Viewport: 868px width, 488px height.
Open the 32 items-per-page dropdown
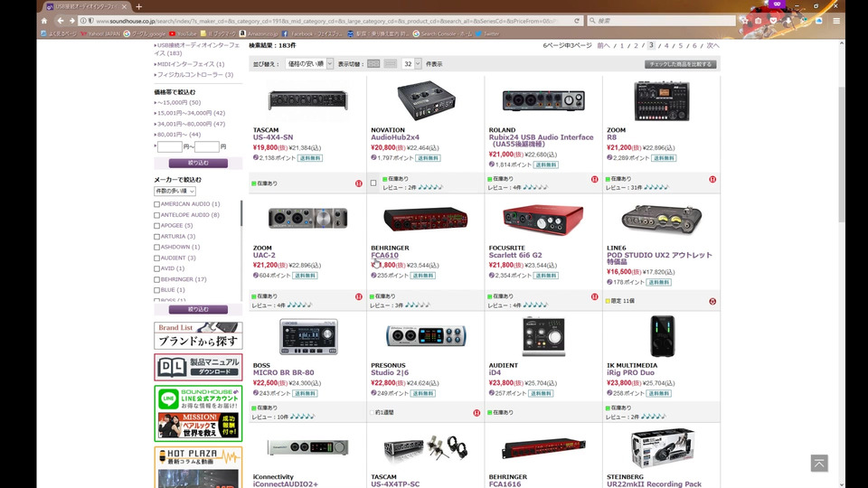coord(411,63)
